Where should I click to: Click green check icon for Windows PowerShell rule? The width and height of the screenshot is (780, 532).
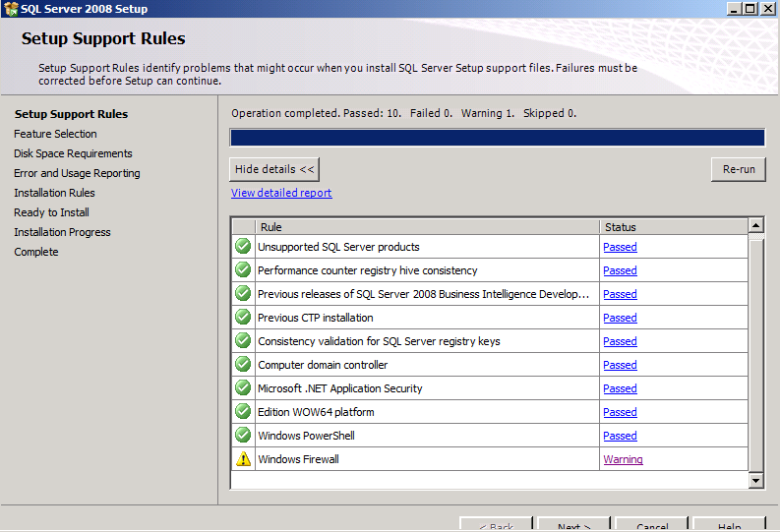coord(243,436)
